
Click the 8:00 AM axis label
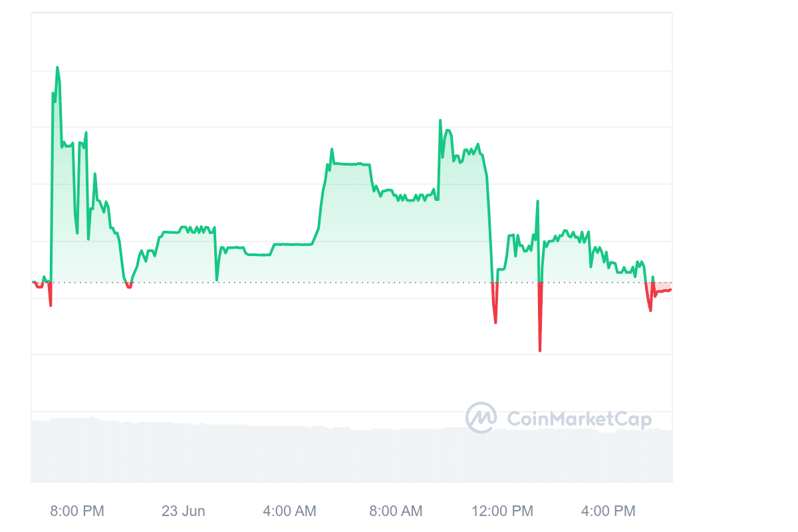pos(396,511)
